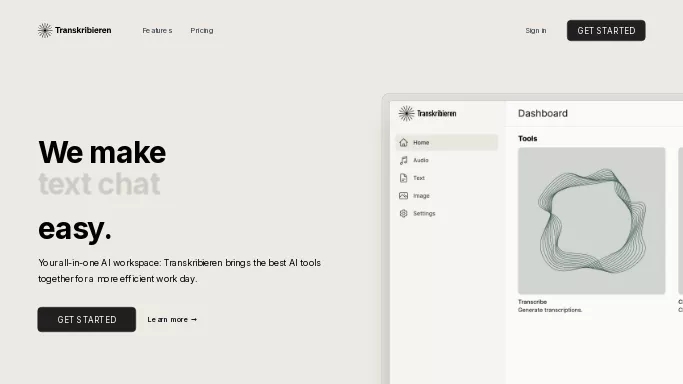Click the hero GET STARTED button below tagline
The width and height of the screenshot is (683, 384).
pos(87,320)
